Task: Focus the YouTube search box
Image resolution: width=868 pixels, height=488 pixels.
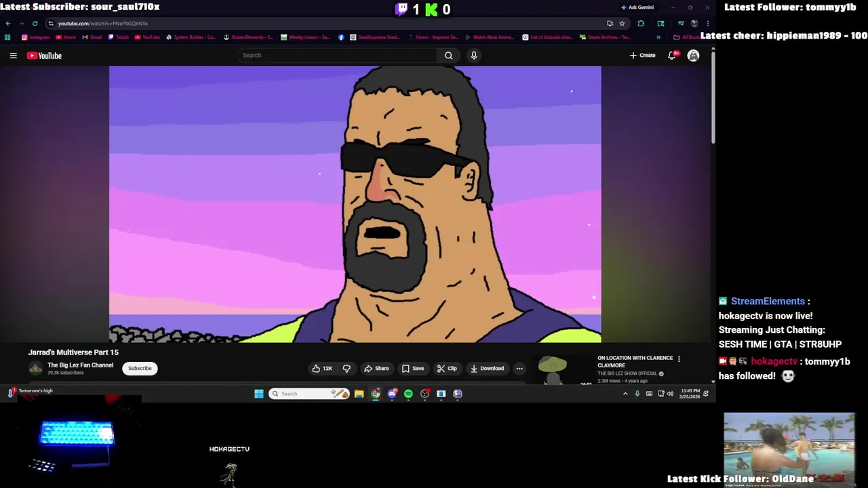Action: [338, 56]
